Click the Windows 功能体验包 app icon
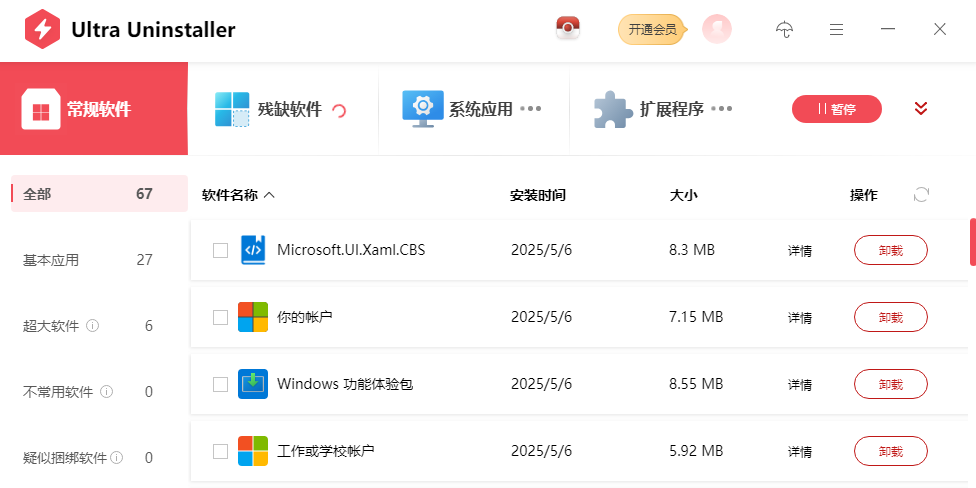This screenshot has height=488, width=976. (x=253, y=384)
